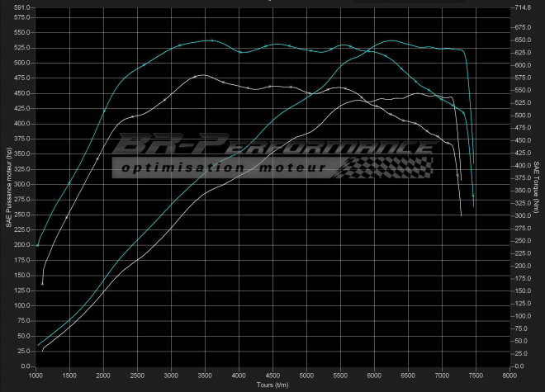Click the 8000 tick on the RPM axis
Viewport: 545px width, 392px height.
(x=509, y=375)
